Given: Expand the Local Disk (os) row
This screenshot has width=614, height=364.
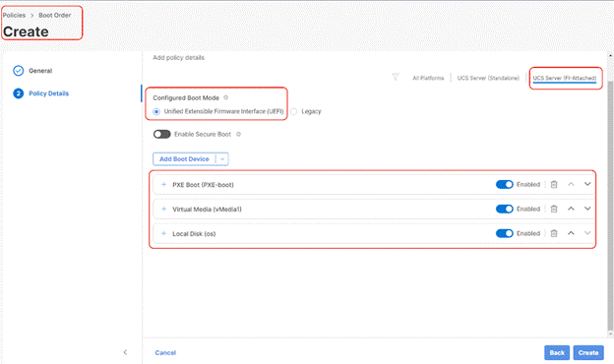Looking at the screenshot, I should click(164, 234).
